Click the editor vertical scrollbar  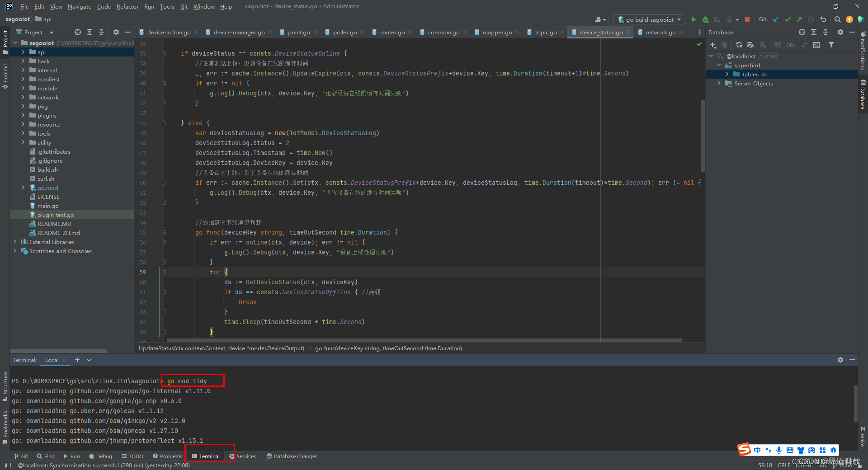[x=703, y=136]
